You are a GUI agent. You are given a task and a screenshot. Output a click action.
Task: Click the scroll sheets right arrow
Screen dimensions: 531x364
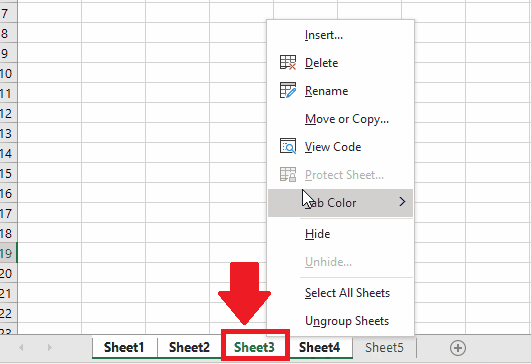tap(50, 347)
